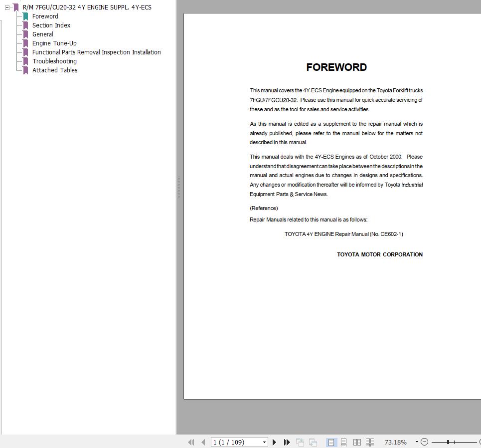Click the next page arrow icon

tap(275, 442)
